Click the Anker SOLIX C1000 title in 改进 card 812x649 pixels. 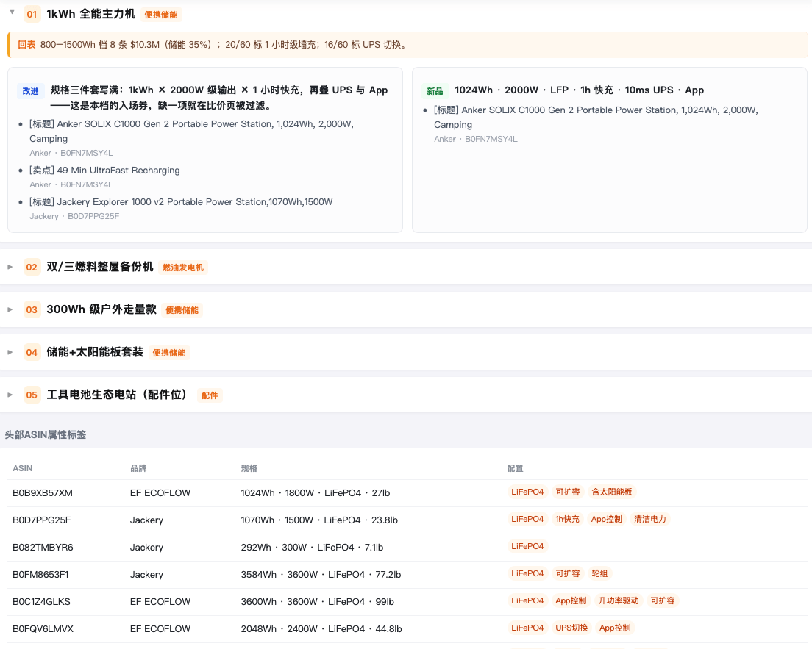(x=192, y=131)
